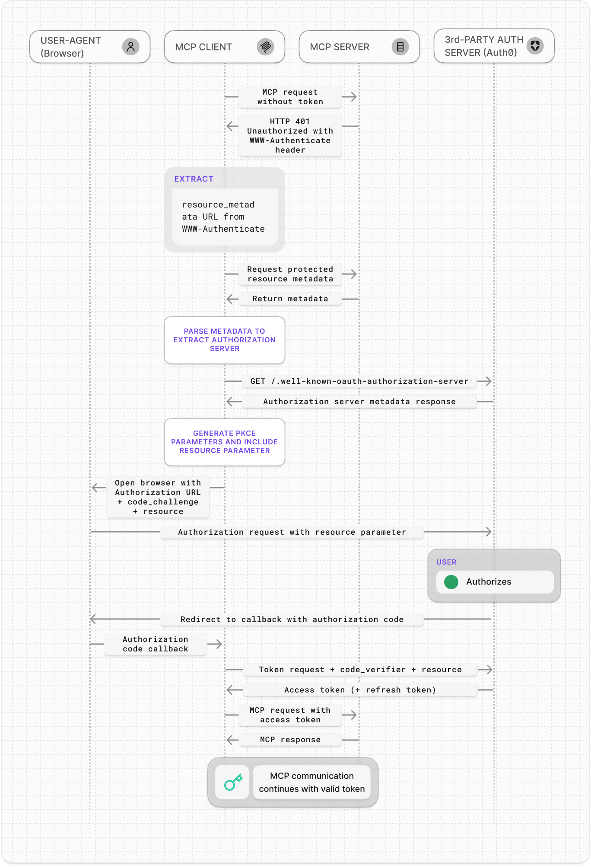
Task: Click the purple EXTRACT heading
Action: tap(194, 179)
